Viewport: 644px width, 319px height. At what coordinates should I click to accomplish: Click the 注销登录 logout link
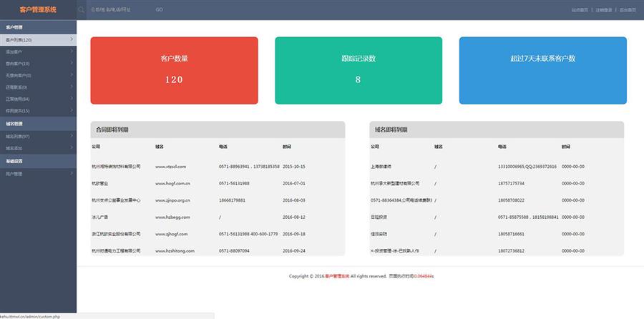click(603, 10)
